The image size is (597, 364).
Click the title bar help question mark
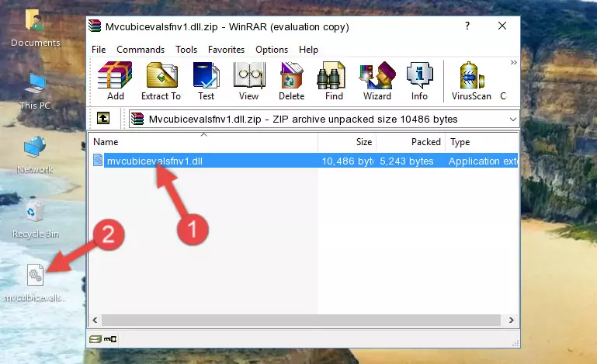coord(467,26)
